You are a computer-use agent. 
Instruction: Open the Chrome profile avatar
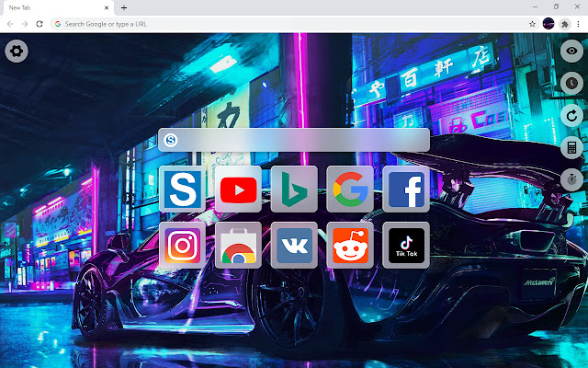pyautogui.click(x=548, y=24)
